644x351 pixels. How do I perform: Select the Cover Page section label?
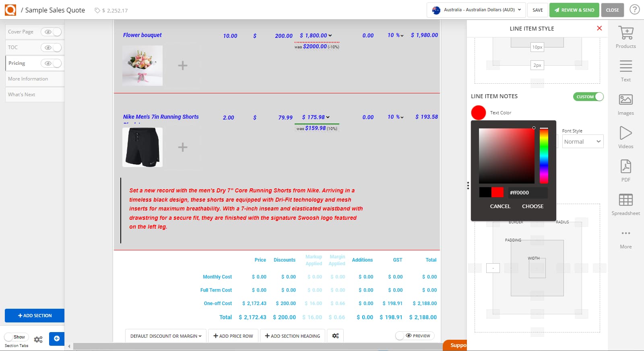21,32
